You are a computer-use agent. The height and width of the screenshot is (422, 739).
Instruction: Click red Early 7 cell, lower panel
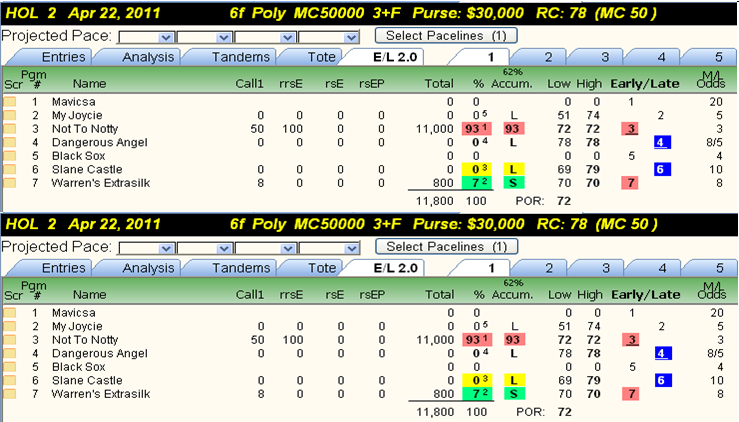click(631, 394)
